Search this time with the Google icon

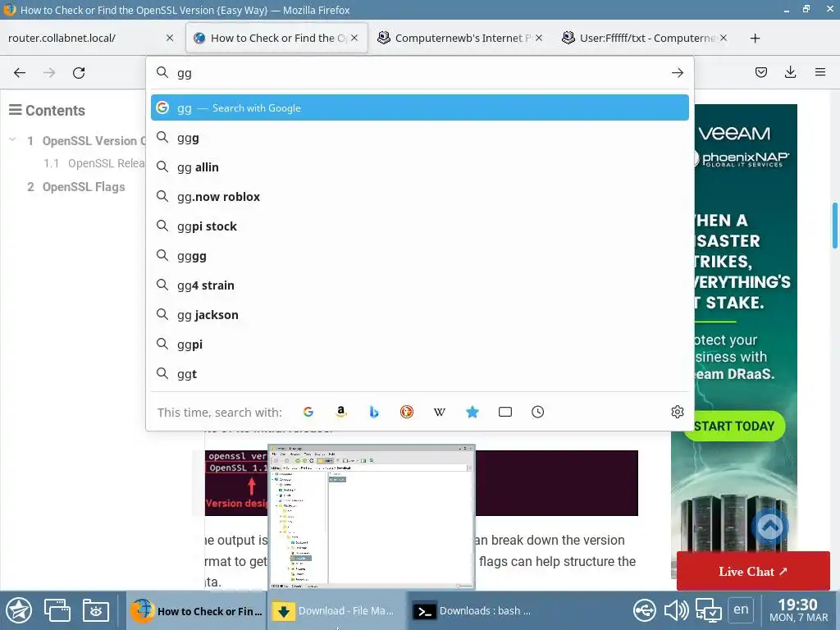[308, 412]
